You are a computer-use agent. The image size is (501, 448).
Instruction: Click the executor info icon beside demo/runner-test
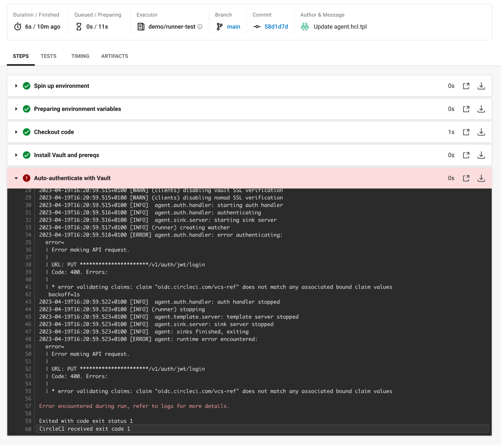pyautogui.click(x=200, y=27)
